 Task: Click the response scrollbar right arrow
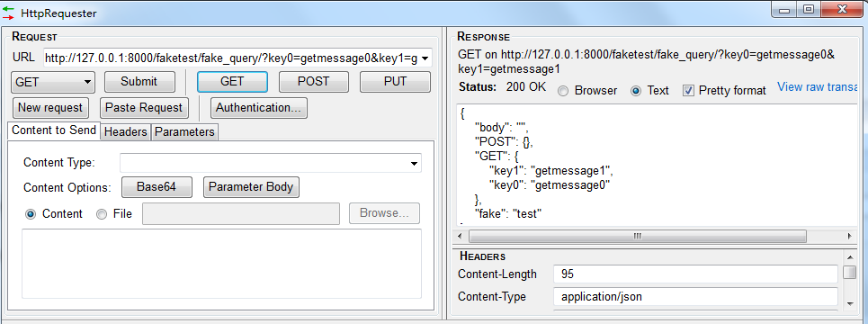point(849,237)
